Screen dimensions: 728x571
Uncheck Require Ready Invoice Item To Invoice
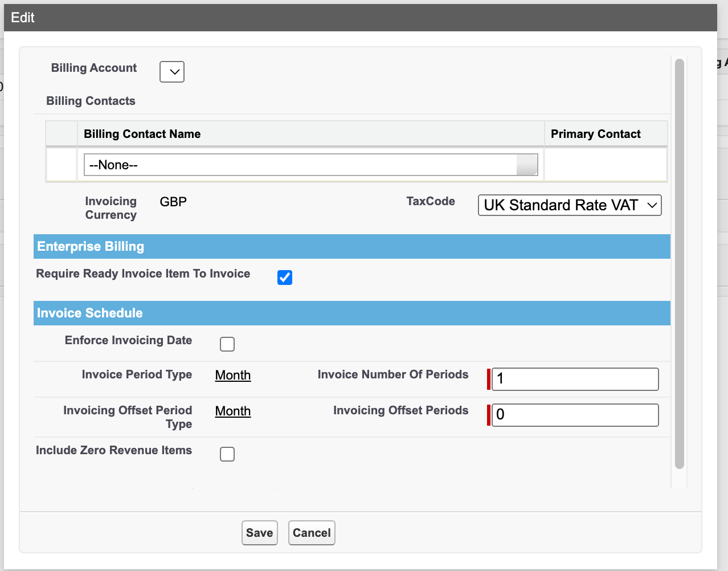point(285,278)
